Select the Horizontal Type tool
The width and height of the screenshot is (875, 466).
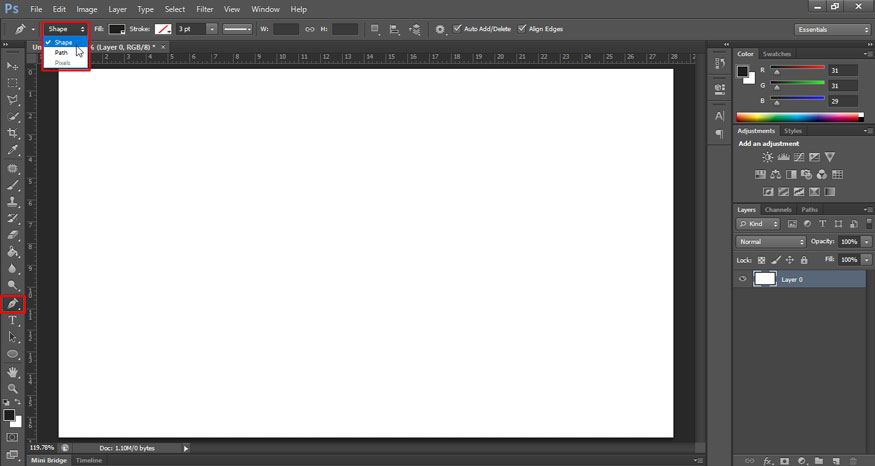click(13, 320)
